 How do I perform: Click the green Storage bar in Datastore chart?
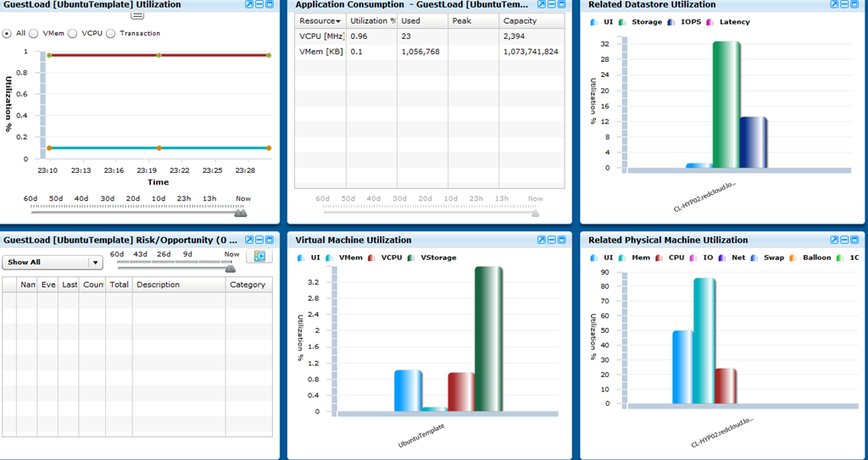pyautogui.click(x=726, y=104)
